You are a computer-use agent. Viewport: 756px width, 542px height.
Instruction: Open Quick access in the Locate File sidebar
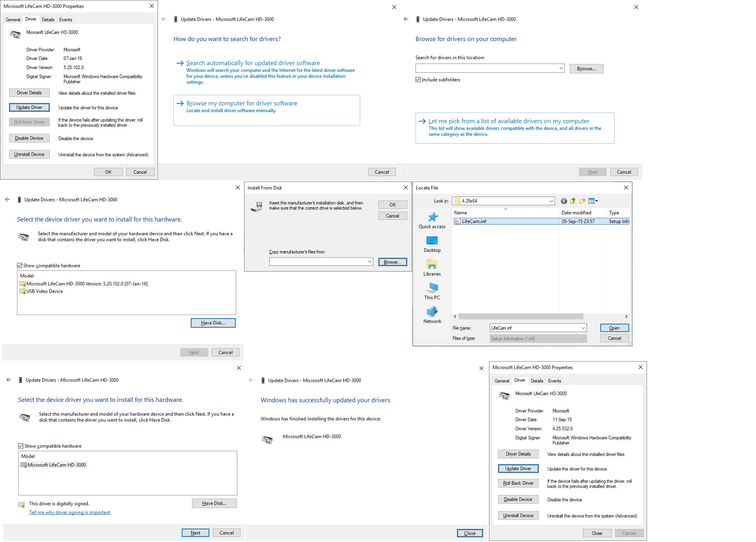click(432, 221)
